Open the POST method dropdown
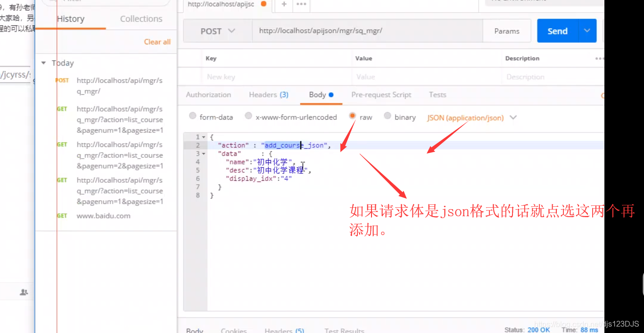 (217, 31)
